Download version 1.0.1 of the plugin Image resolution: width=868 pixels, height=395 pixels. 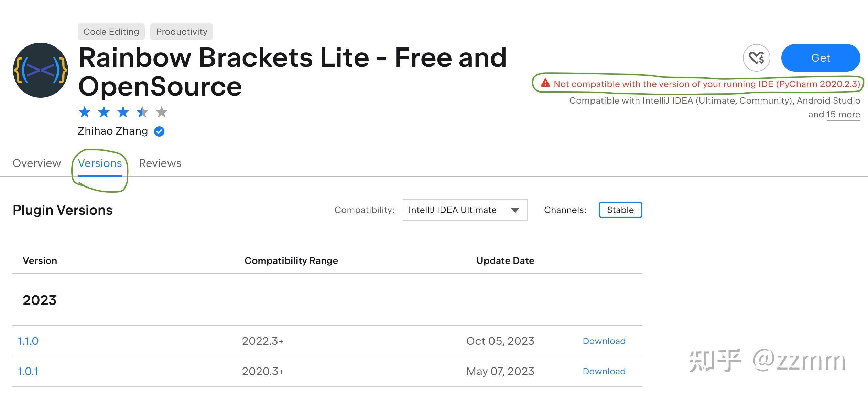click(604, 371)
